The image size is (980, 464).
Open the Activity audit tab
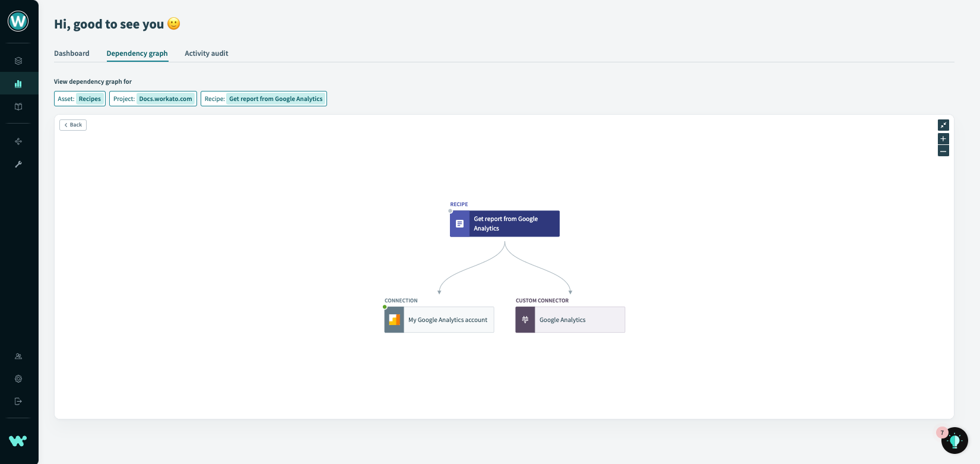(207, 53)
